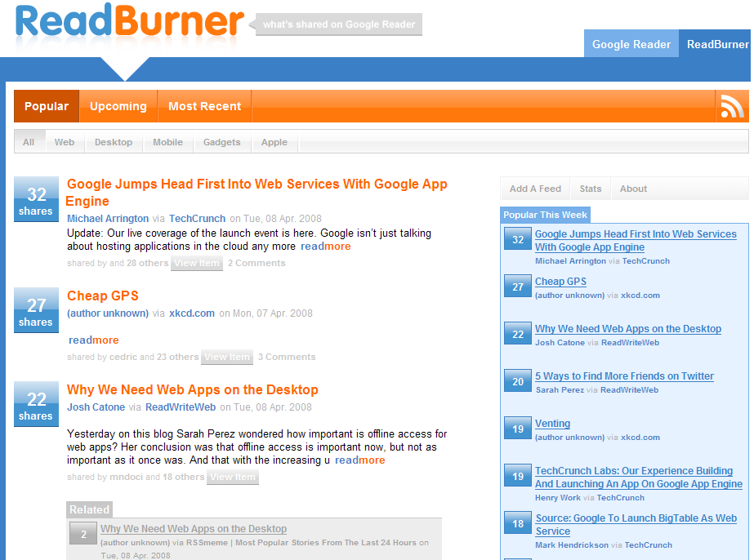The width and height of the screenshot is (754, 560).
Task: Click xkcd.com under sidebar Venting item
Action: click(640, 437)
